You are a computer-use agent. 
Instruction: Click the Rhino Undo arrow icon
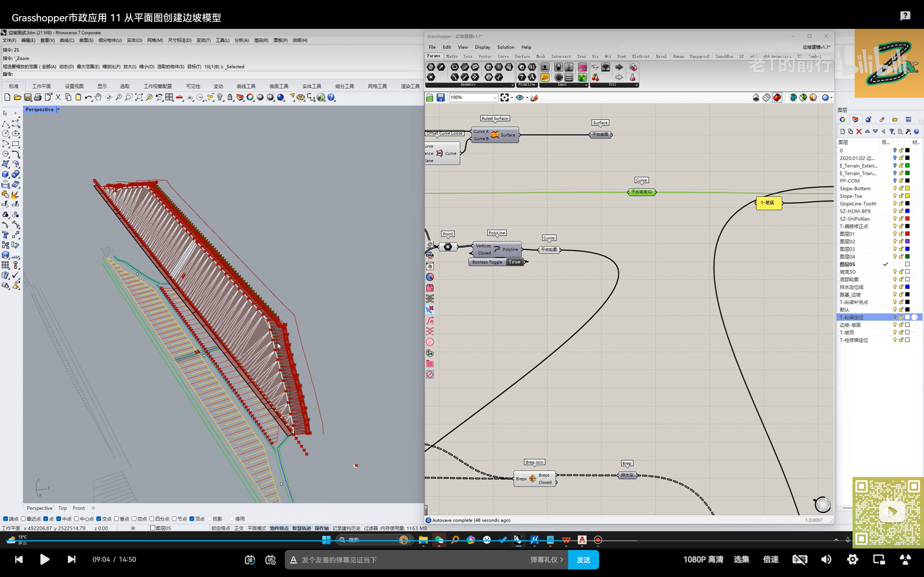[88, 97]
